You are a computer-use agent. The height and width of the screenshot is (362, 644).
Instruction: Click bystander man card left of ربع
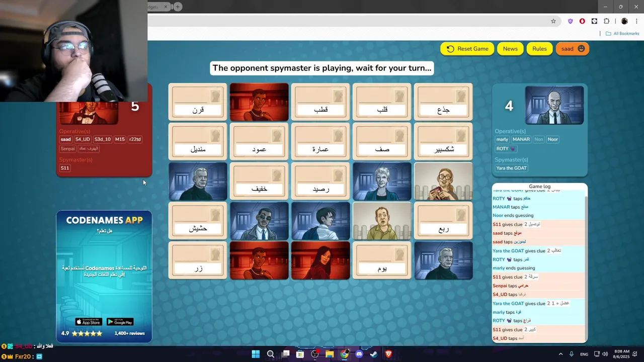point(382,221)
